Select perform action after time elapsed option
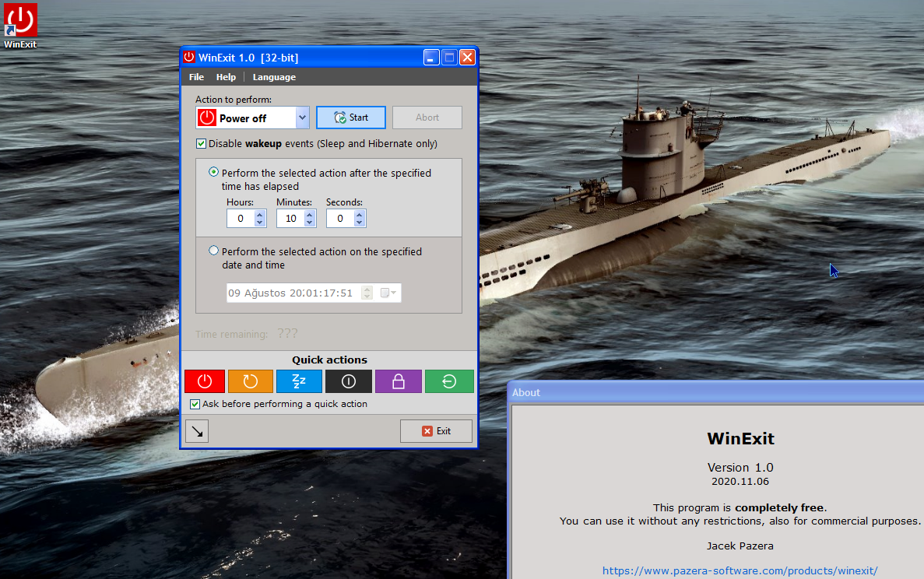924x579 pixels. pos(213,172)
